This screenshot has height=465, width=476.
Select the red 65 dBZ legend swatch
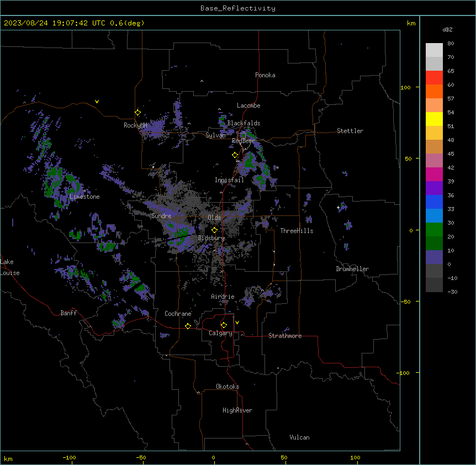point(434,78)
